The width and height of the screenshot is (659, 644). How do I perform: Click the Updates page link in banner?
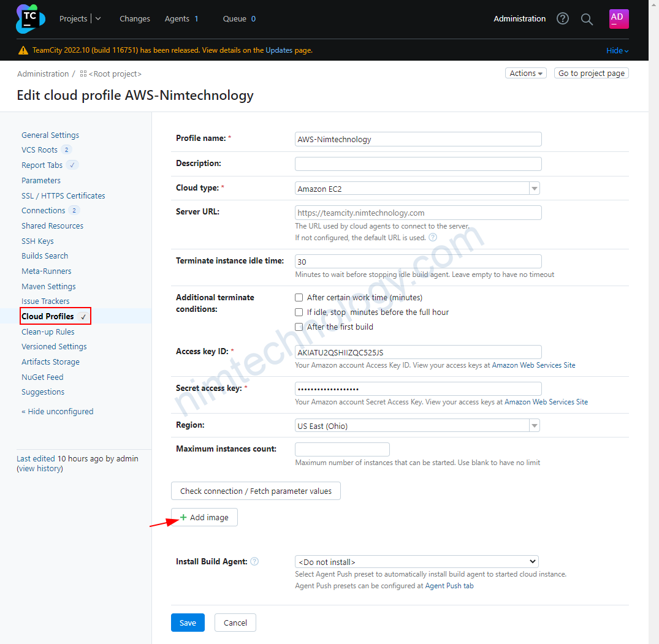(279, 50)
